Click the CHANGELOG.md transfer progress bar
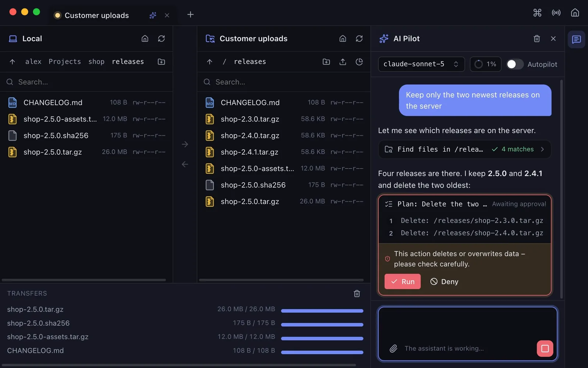The height and width of the screenshot is (368, 588). click(322, 352)
